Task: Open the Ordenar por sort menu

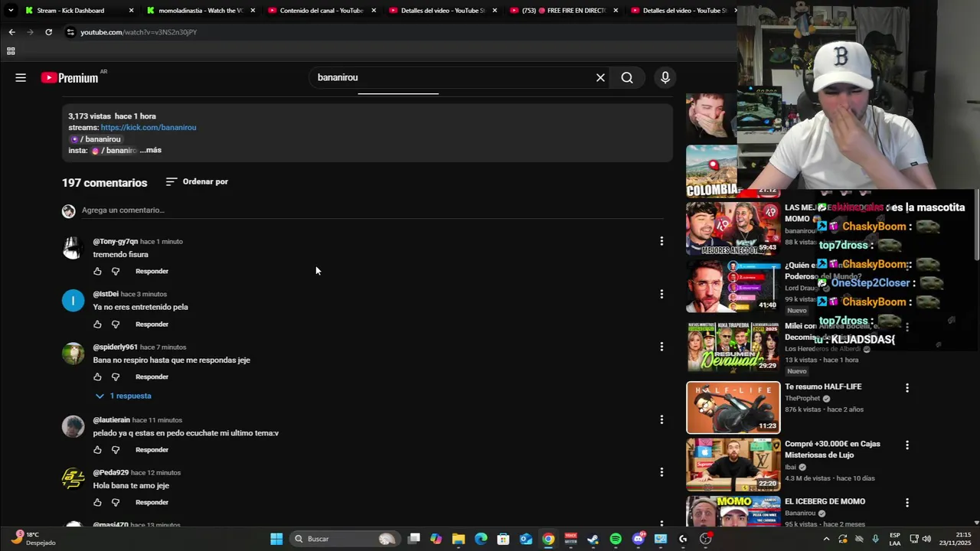Action: pyautogui.click(x=197, y=181)
